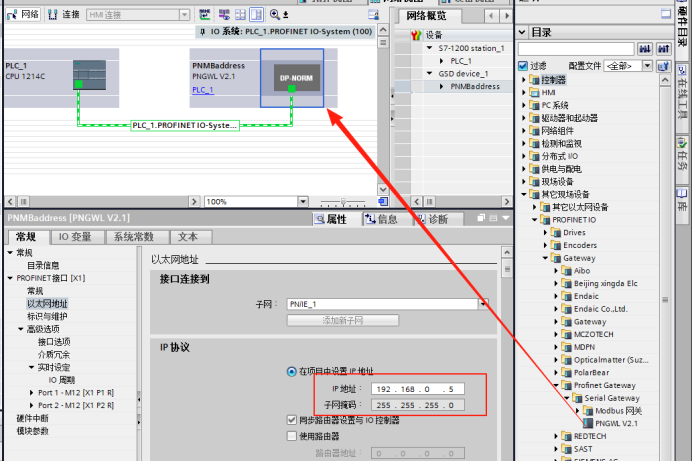
Task: Click the relations display icon in network toolbar
Action: (204, 15)
